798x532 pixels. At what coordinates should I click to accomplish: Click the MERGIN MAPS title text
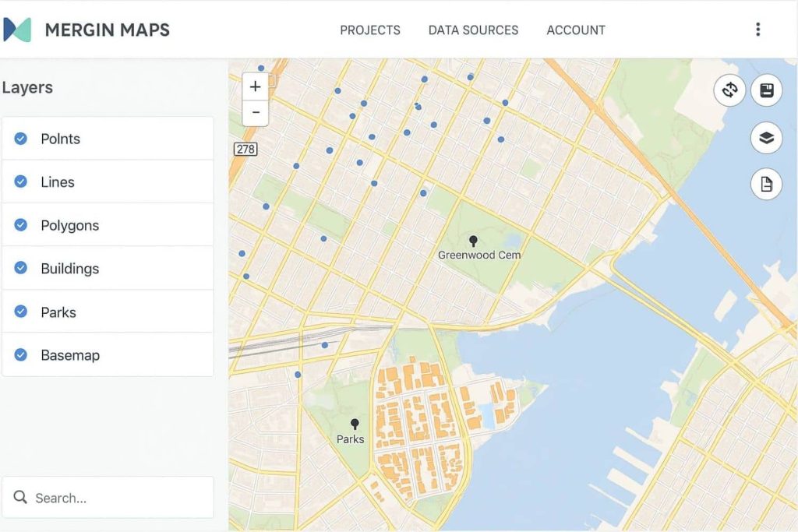[x=108, y=30]
